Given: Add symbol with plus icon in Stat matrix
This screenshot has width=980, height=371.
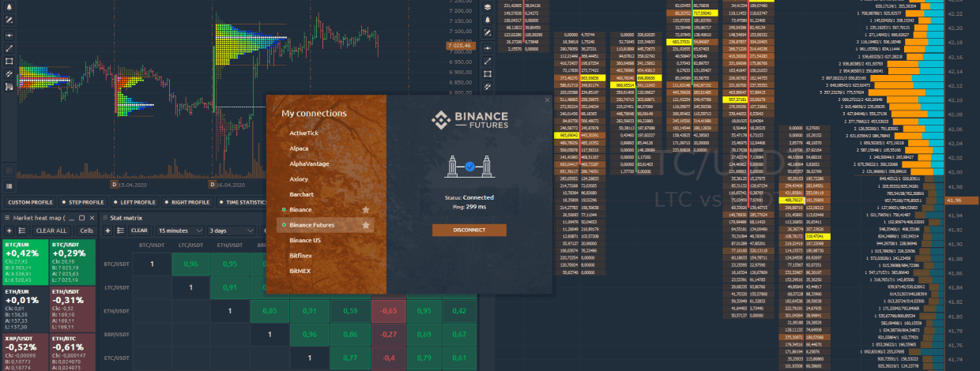Looking at the screenshot, I should (x=107, y=230).
